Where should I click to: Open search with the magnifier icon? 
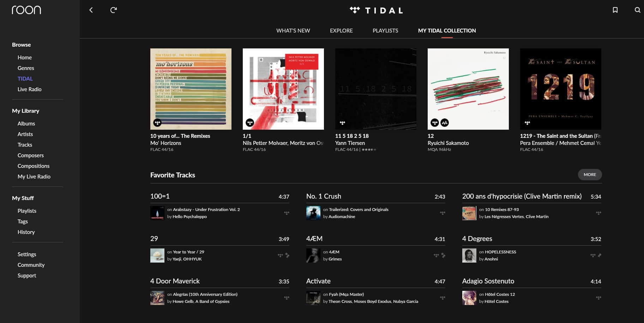[x=637, y=10]
